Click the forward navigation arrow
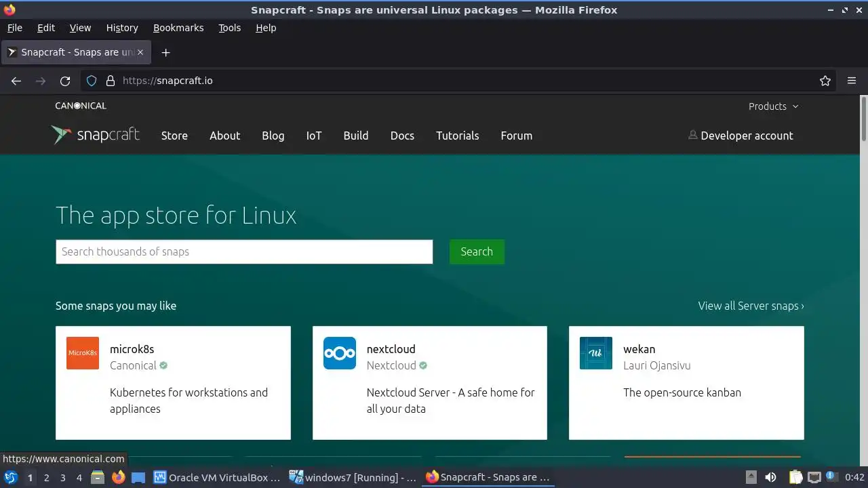Image resolution: width=868 pixels, height=488 pixels. point(41,81)
